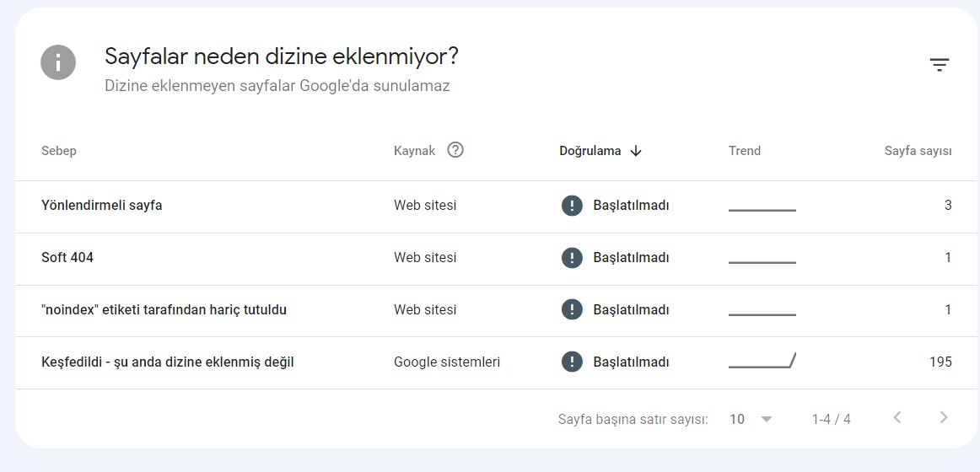
Task: Click the help icon next to Kaynak
Action: click(x=455, y=150)
